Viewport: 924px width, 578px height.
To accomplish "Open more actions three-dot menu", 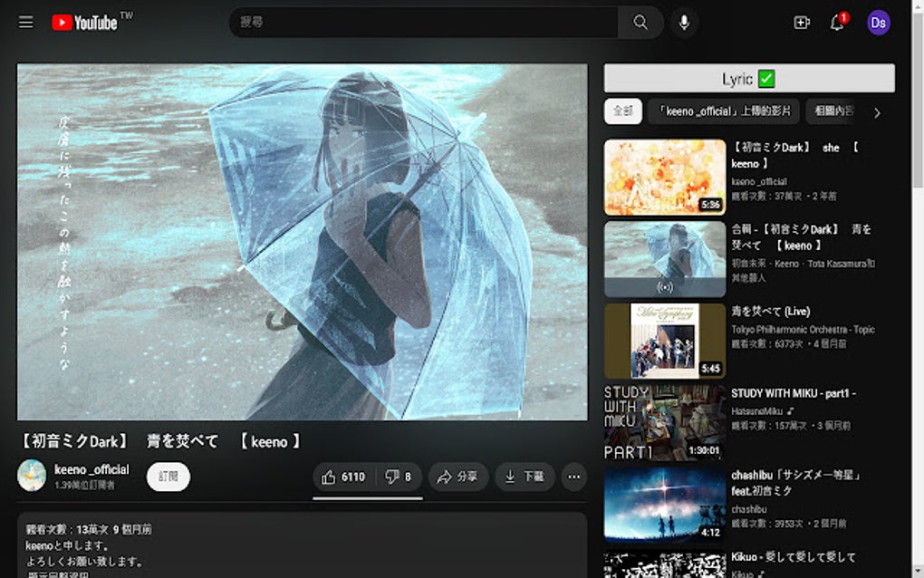I will 574,477.
